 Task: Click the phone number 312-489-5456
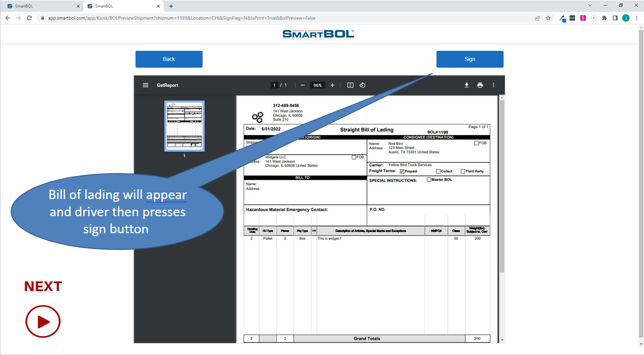click(x=286, y=106)
